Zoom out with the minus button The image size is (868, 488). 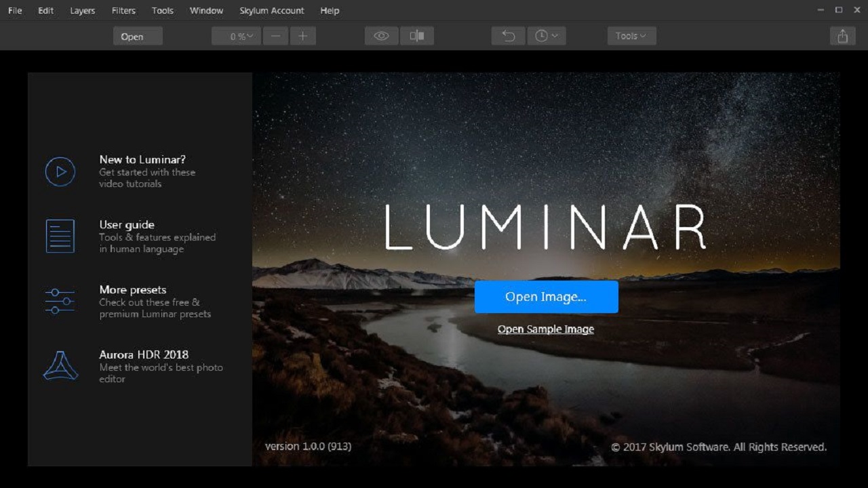pos(275,36)
